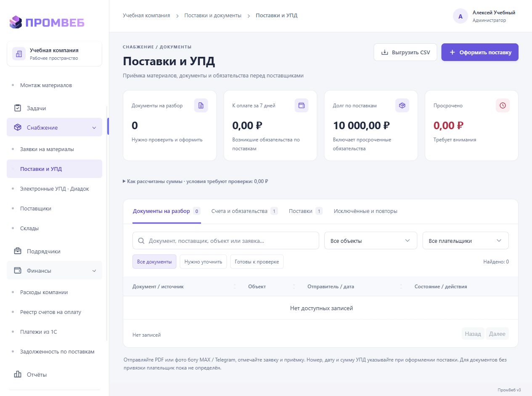
Task: Click the box icon on Долг по поставкам card
Action: (402, 106)
